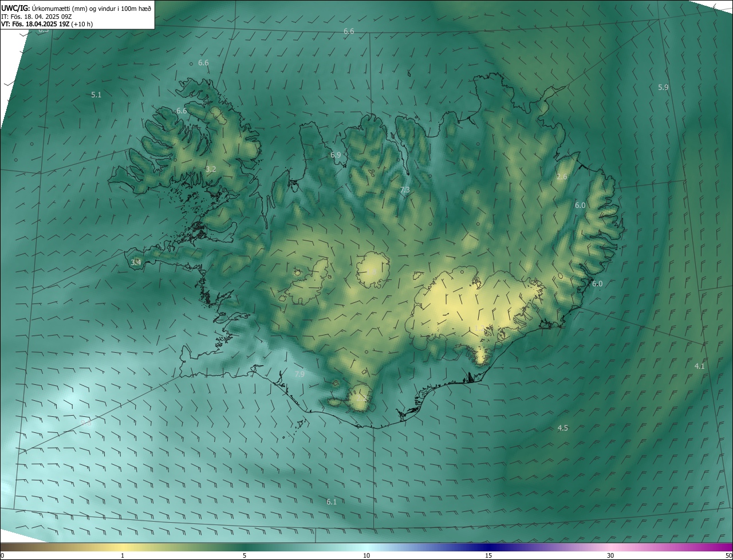733x560 pixels.
Task: Click the colorbar tick label 0
Action: (x=2, y=555)
